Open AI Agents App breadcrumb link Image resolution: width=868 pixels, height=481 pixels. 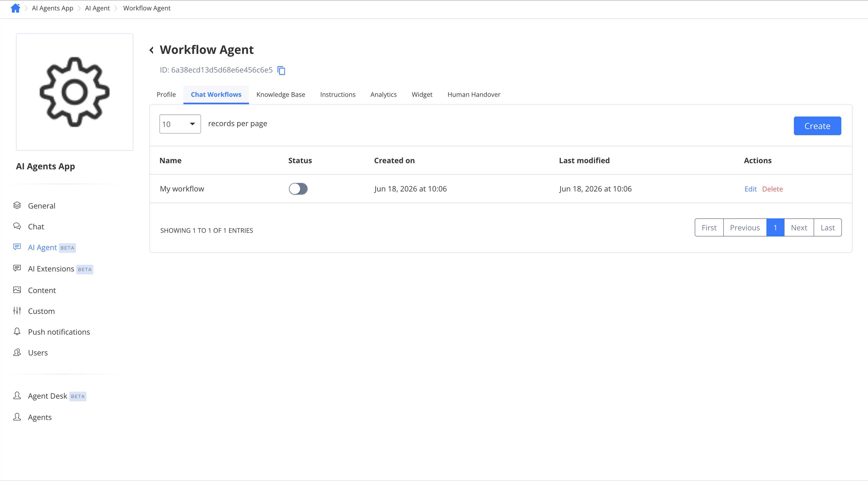52,8
